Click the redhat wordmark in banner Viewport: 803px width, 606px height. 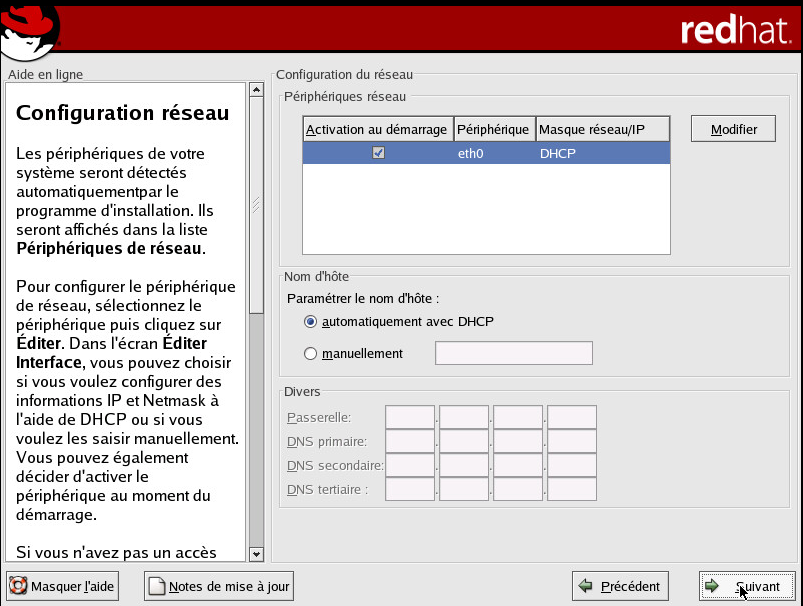click(x=735, y=30)
